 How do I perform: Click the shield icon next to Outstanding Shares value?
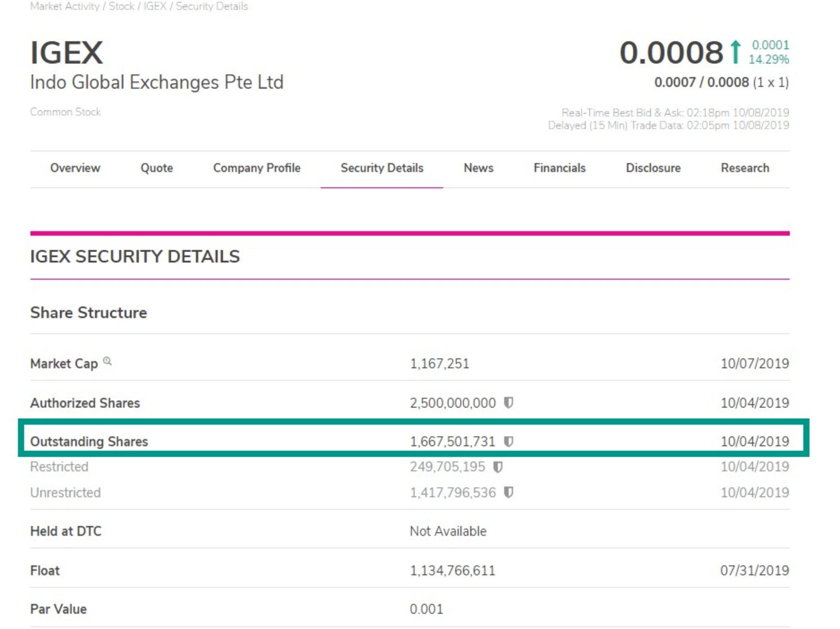(x=509, y=441)
